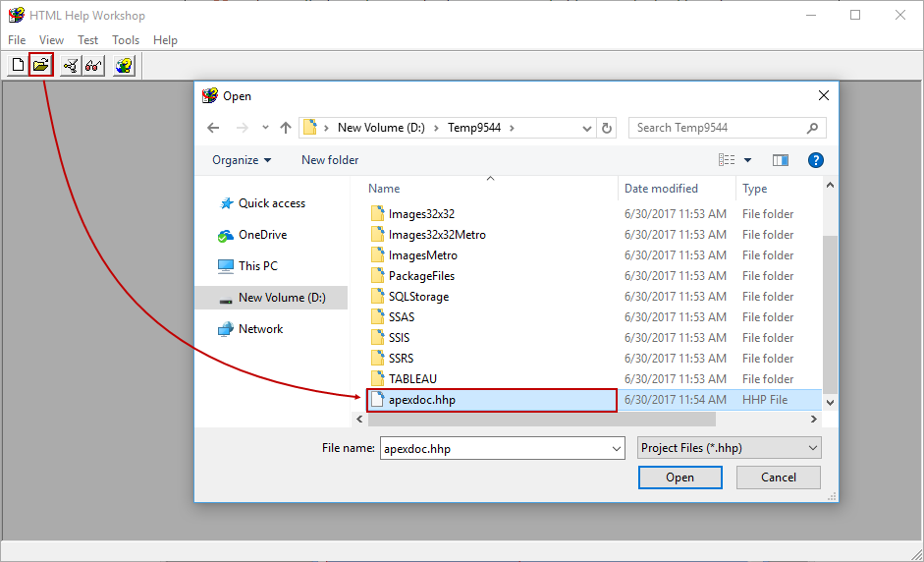The height and width of the screenshot is (562, 924).
Task: Change view with the view icon
Action: [727, 160]
